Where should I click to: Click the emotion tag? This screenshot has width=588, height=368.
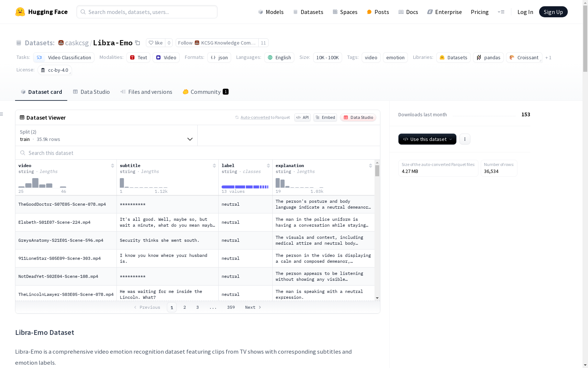(x=395, y=57)
